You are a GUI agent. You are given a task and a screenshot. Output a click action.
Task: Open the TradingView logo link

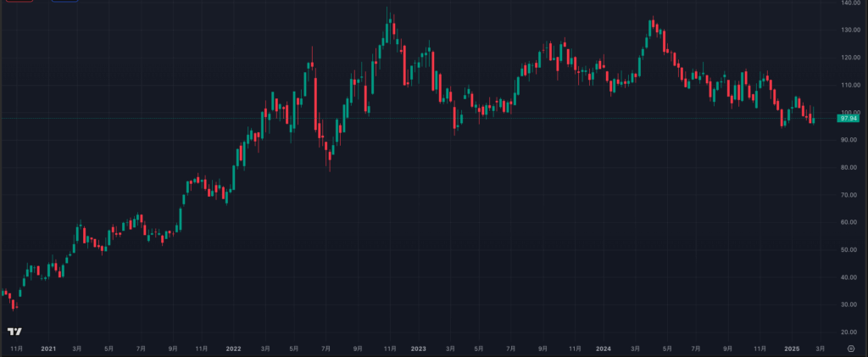[x=14, y=332]
